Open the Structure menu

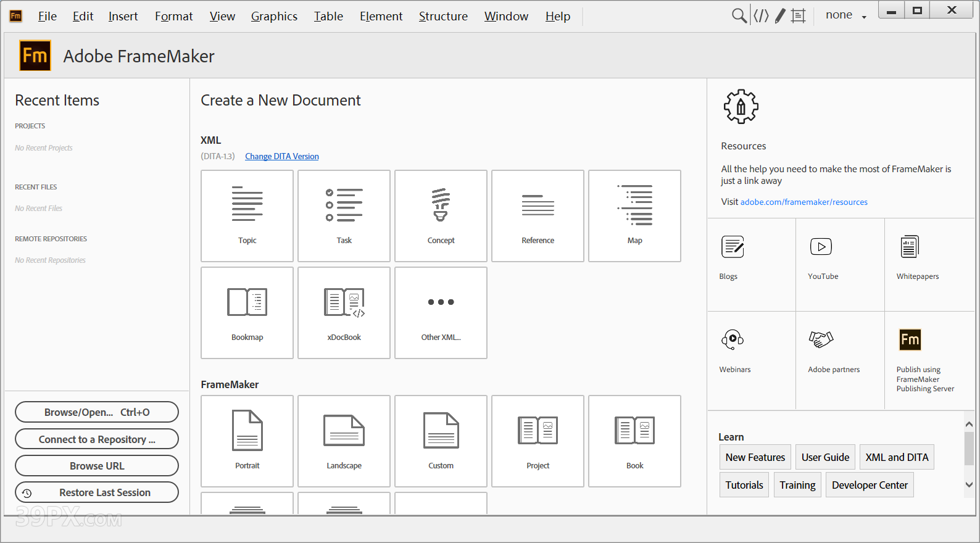coord(443,16)
